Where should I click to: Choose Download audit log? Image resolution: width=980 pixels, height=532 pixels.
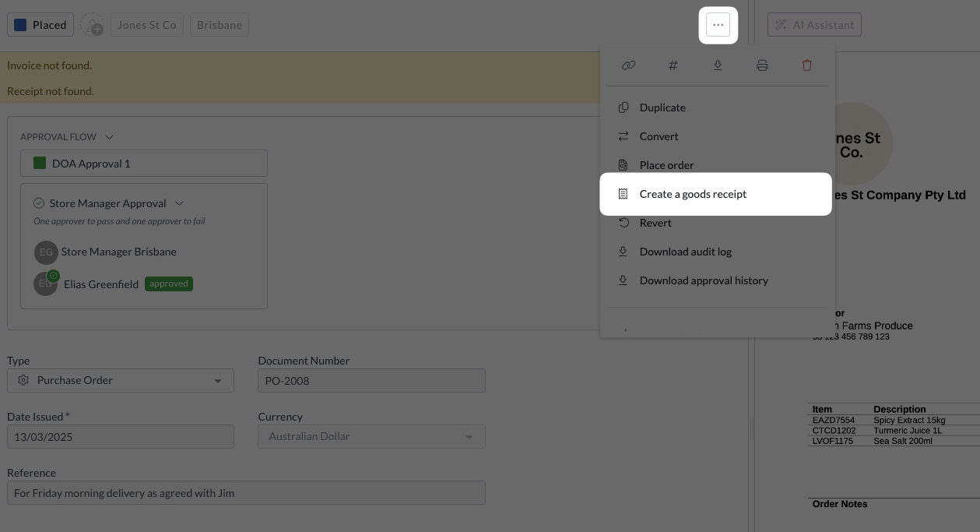pos(717,252)
